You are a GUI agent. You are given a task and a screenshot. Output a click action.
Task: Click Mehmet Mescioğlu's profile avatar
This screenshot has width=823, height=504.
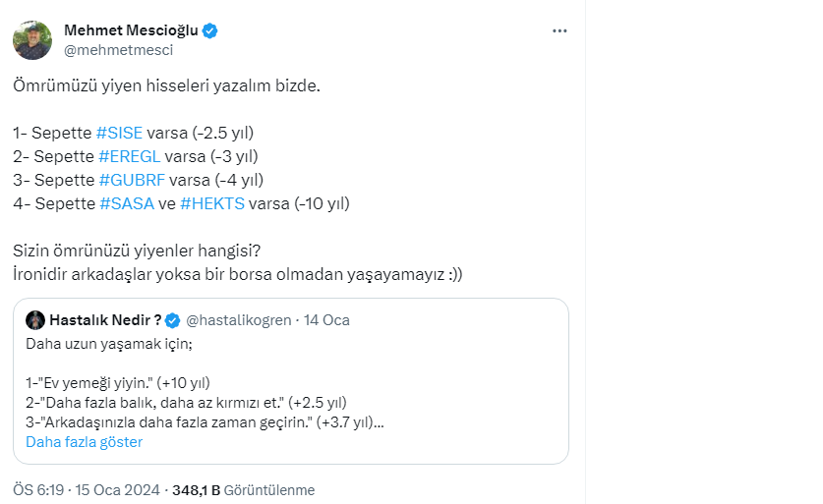(32, 39)
